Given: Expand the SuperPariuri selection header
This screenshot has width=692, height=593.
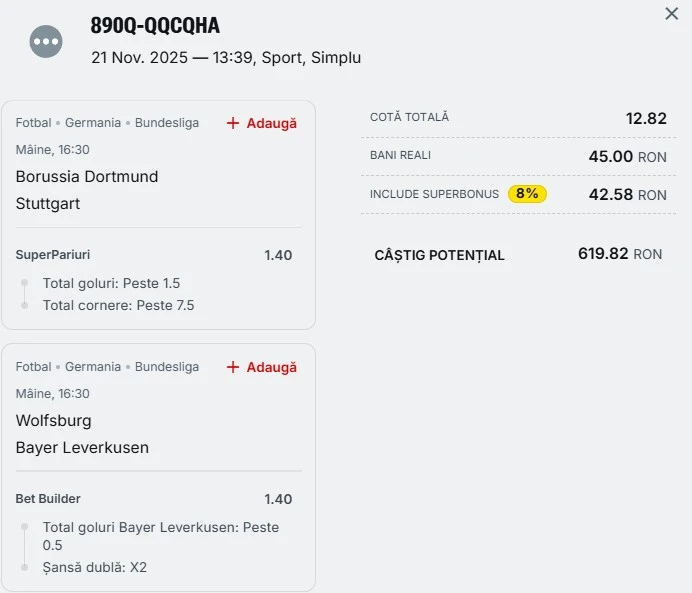Looking at the screenshot, I should pyautogui.click(x=53, y=255).
